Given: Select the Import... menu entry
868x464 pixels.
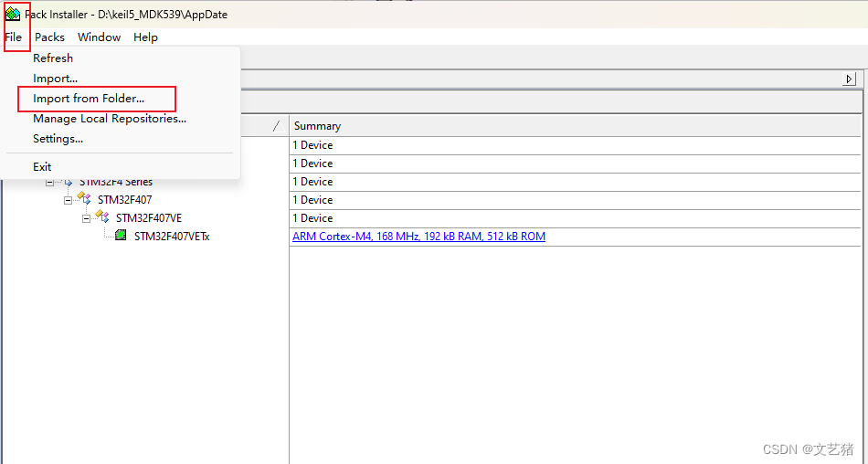Looking at the screenshot, I should coord(55,78).
